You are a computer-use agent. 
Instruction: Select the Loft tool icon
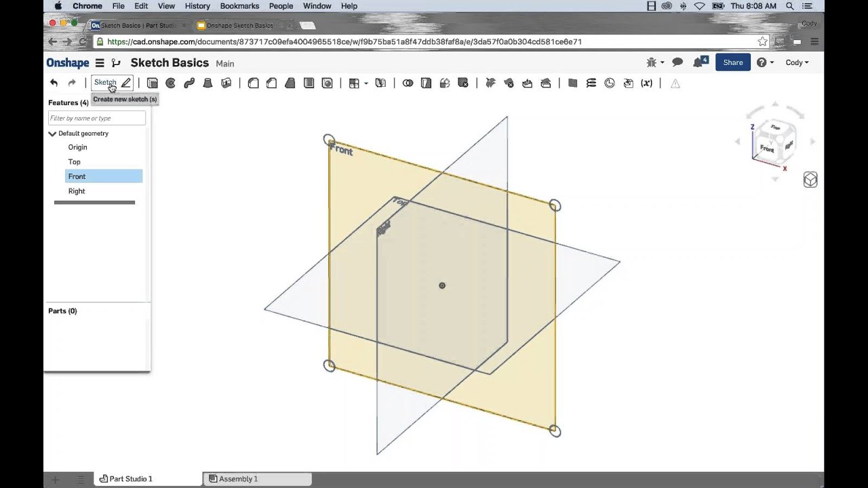click(208, 83)
